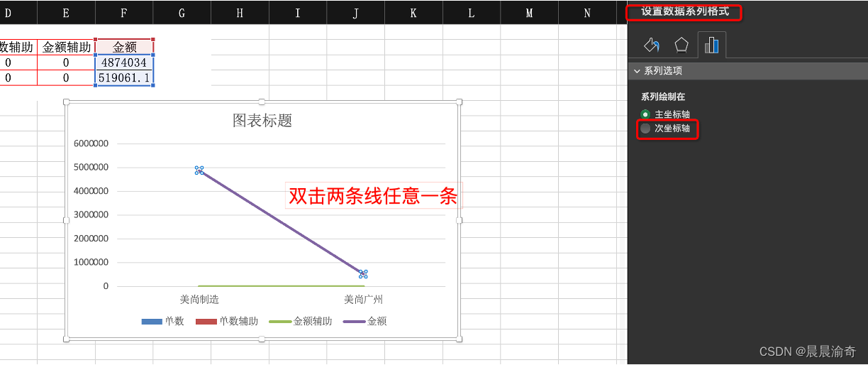Click the 美尚广州 axis label
Screen dimensions: 868x365
click(x=364, y=300)
